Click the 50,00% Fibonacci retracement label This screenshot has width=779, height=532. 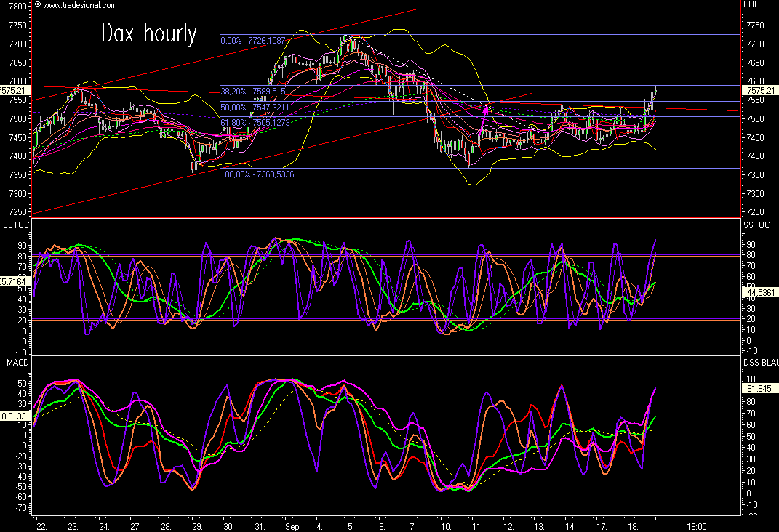(x=252, y=107)
